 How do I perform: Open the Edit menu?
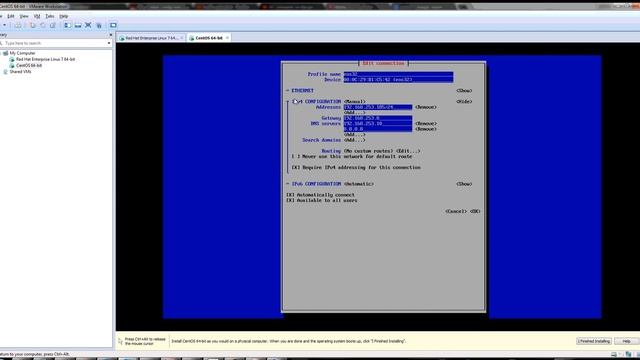pos(11,16)
